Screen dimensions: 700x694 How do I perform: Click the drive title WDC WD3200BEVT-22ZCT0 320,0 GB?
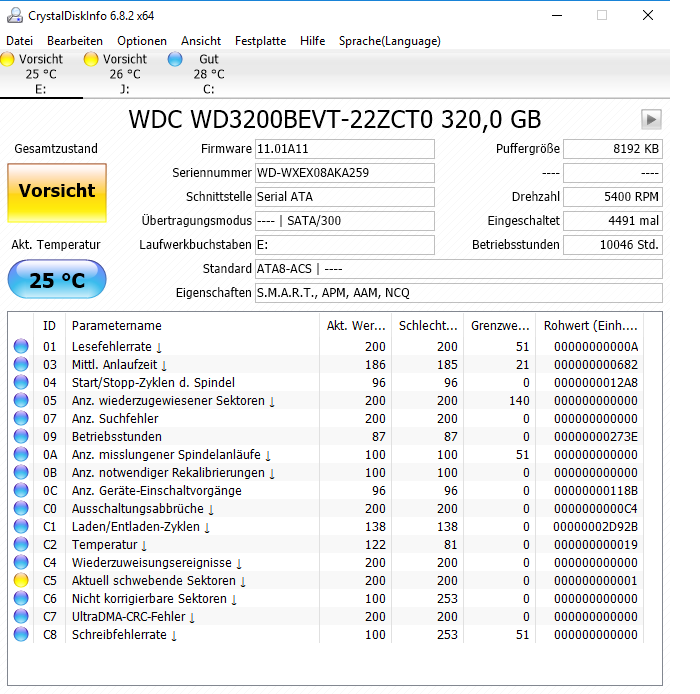point(335,120)
